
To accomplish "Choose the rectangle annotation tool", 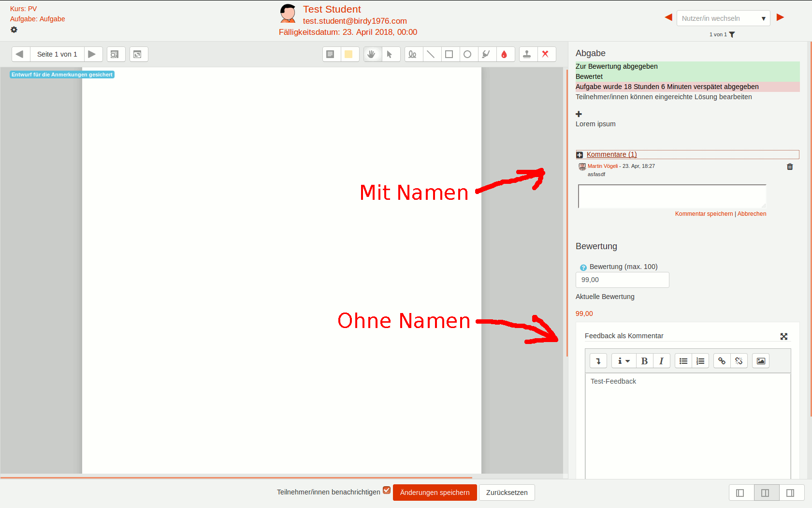I will pos(449,54).
